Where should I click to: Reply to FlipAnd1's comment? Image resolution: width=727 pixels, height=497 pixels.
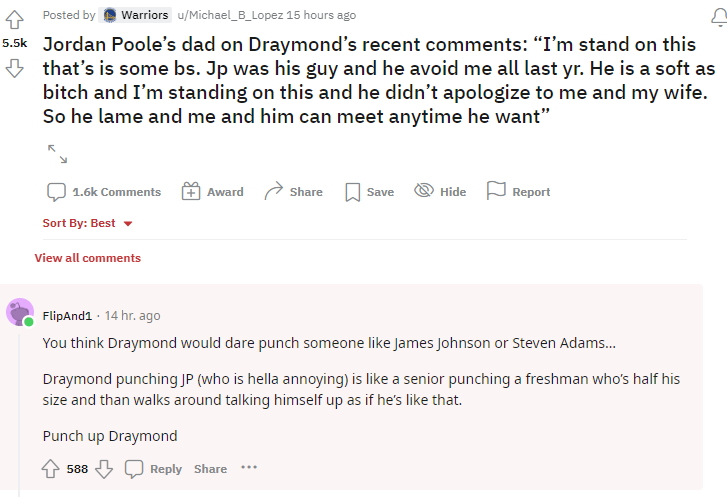click(154, 469)
